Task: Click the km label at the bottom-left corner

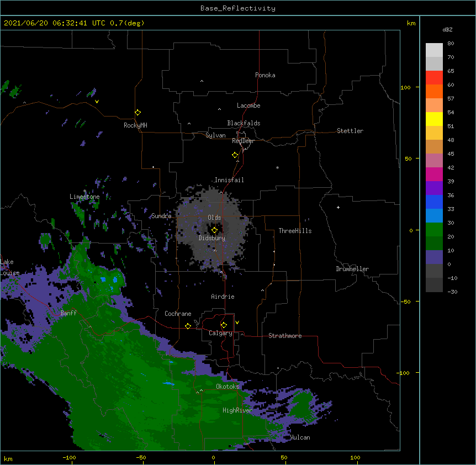Action: coord(8,458)
